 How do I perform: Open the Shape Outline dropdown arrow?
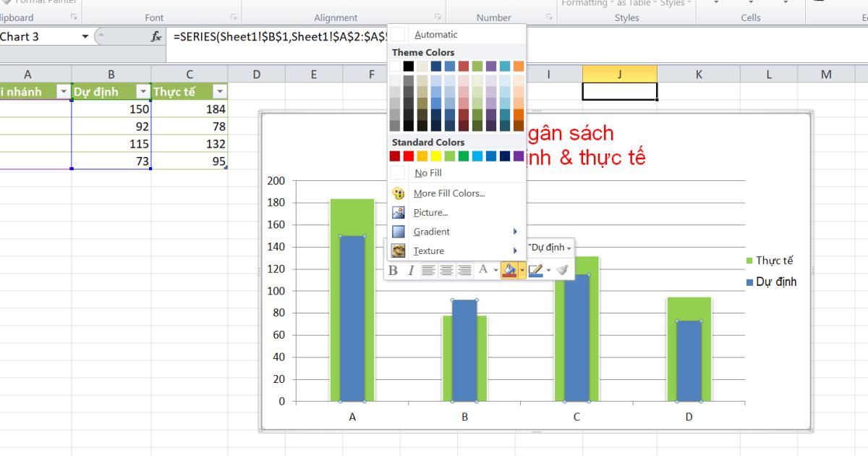[x=548, y=270]
